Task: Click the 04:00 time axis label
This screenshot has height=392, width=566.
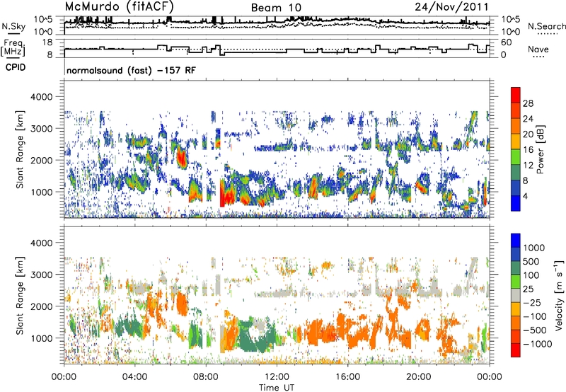Action: pos(134,377)
